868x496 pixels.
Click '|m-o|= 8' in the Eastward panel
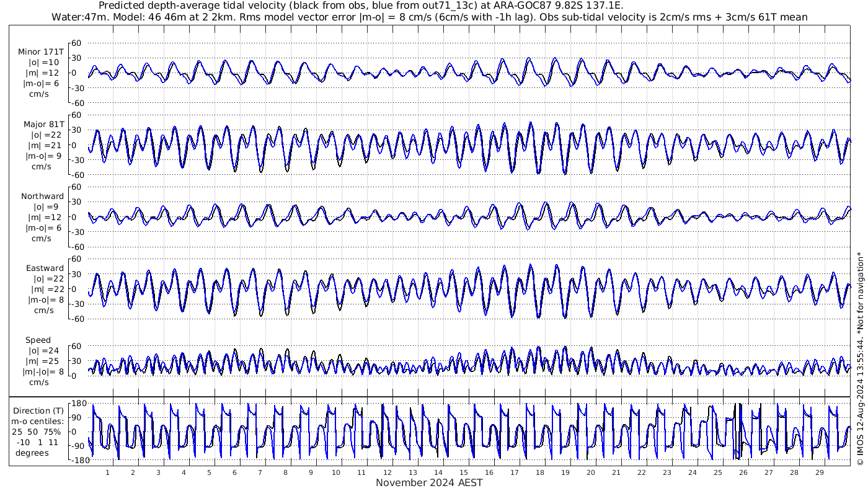[45, 300]
